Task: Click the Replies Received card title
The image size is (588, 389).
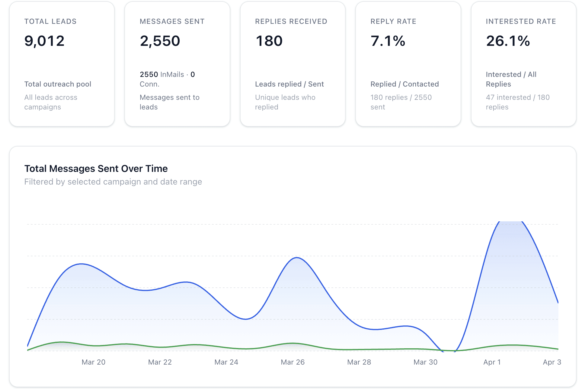Action: 291,21
